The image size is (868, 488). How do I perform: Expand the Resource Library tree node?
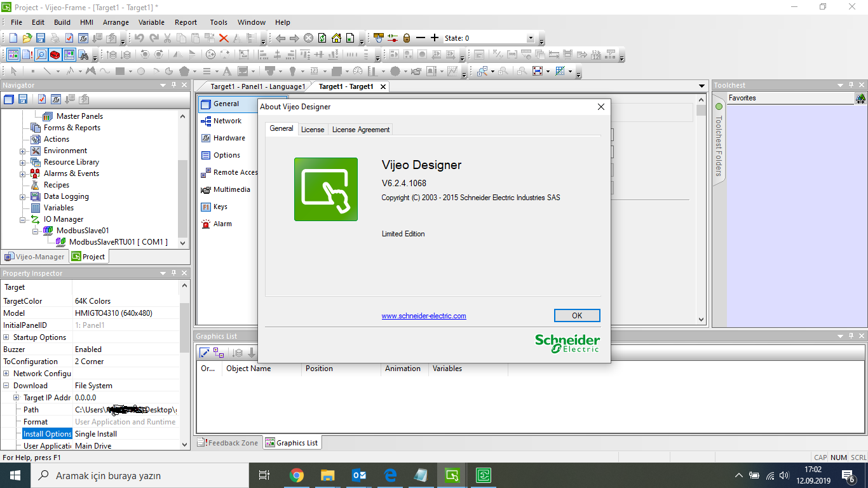tap(23, 163)
